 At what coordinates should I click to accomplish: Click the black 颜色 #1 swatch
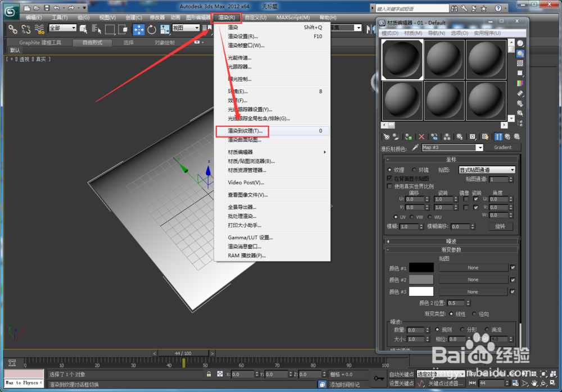[x=421, y=267]
